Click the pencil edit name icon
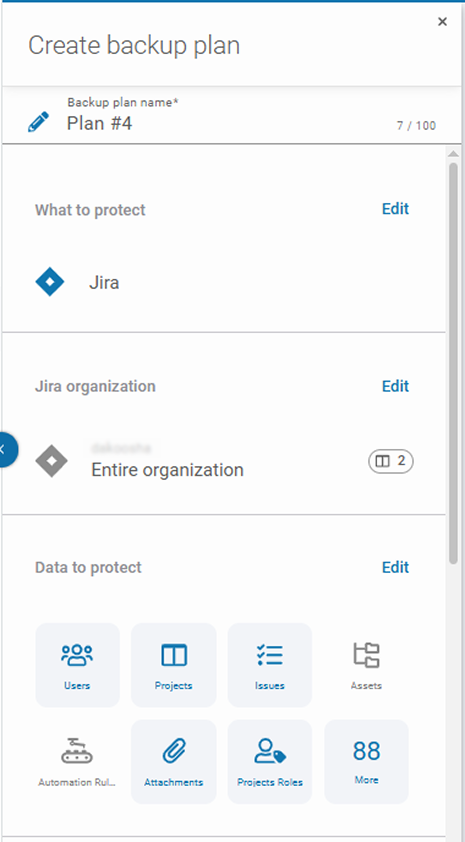Screen dimensions: 465x842 tap(38, 122)
